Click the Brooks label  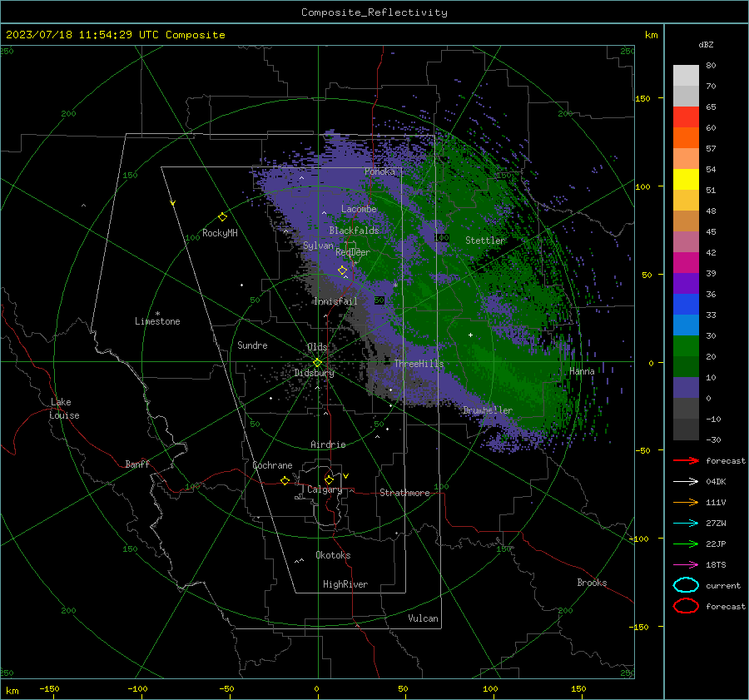pyautogui.click(x=592, y=583)
